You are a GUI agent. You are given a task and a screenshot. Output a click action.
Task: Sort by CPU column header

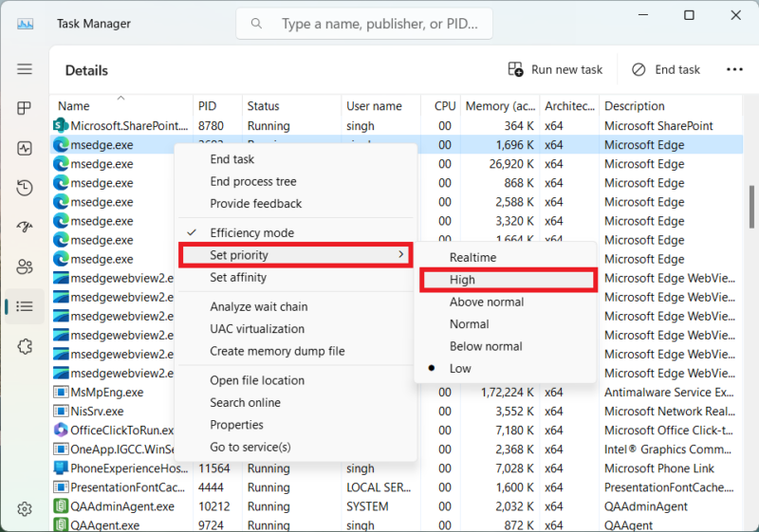point(441,105)
